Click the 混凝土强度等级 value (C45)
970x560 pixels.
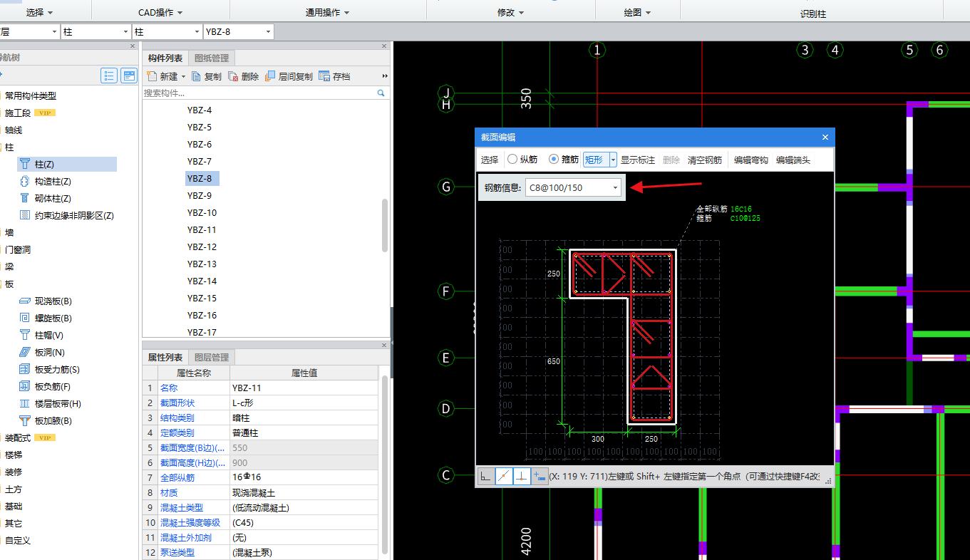point(304,523)
